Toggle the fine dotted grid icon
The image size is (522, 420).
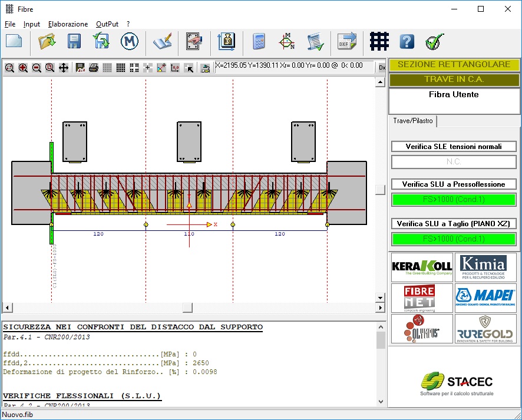(107, 68)
